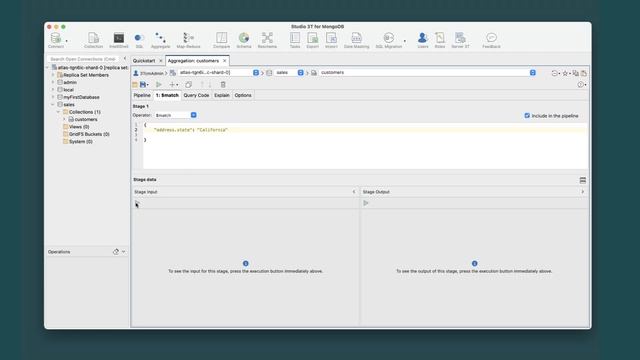The width and height of the screenshot is (640, 360).
Task: Open the Connect dropdown arrow
Action: [67, 40]
